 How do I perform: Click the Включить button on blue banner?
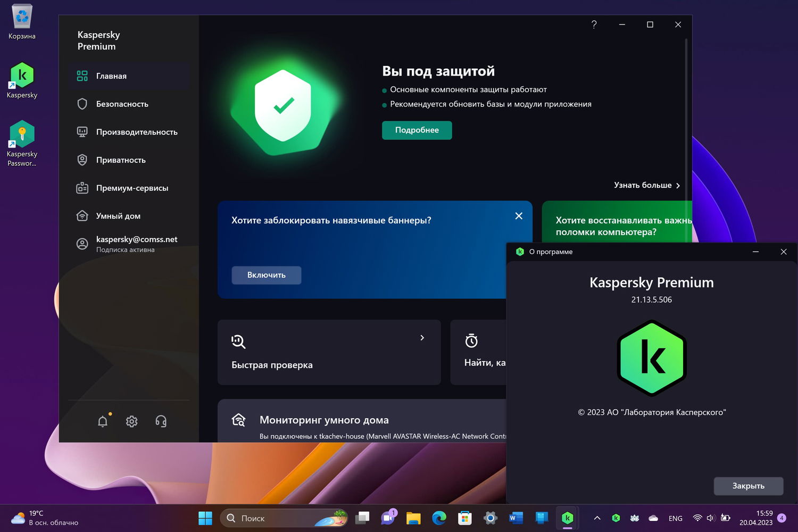[x=267, y=275]
